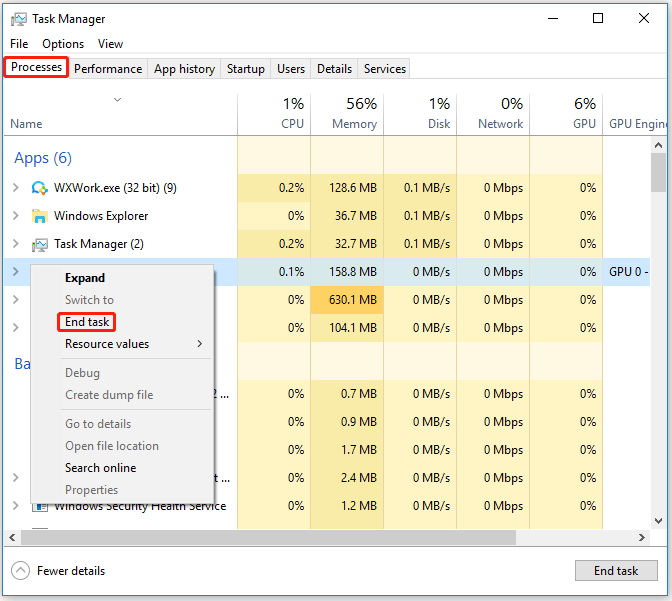The image size is (672, 601).
Task: Expand the Task Manager (2) process group
Action: [16, 243]
